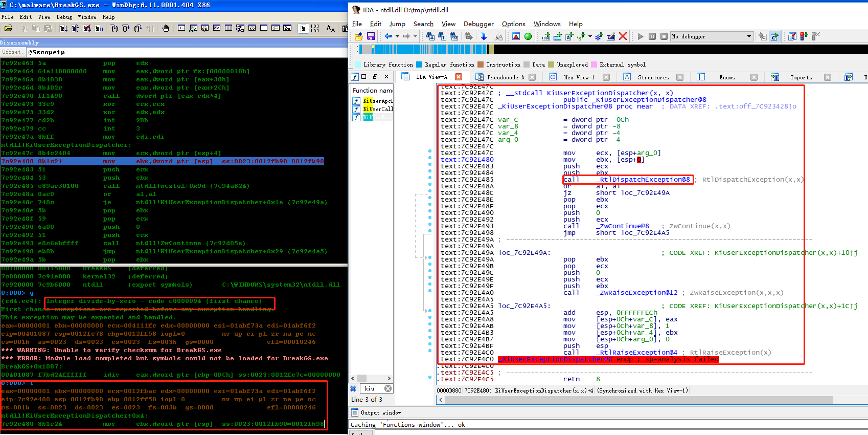Toggle the highlighted green C icon in IDA toolbar
This screenshot has height=435, width=868.
(x=774, y=36)
